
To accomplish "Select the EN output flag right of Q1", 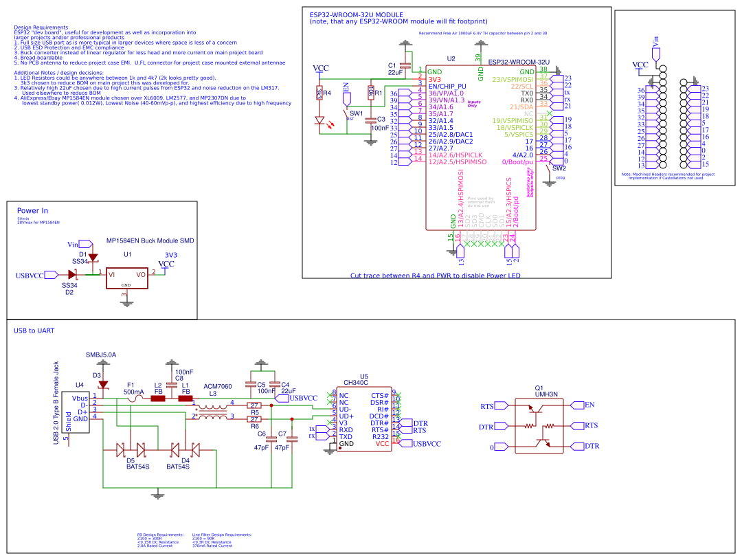I will click(x=577, y=405).
